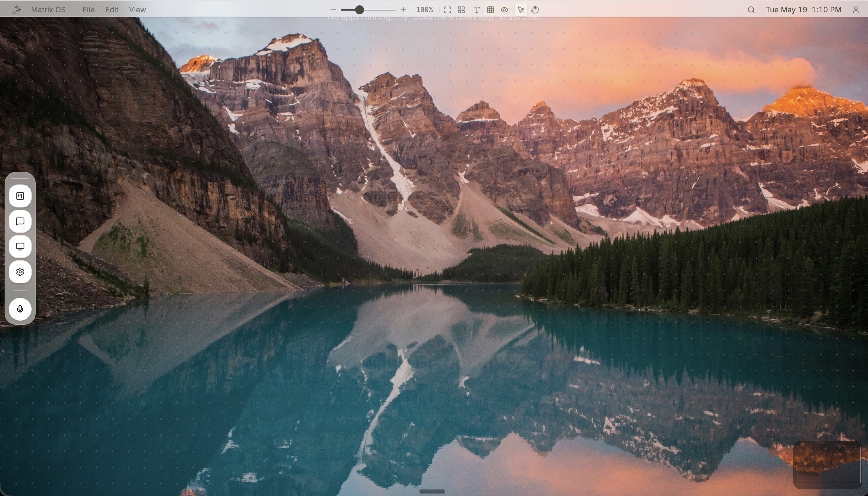The width and height of the screenshot is (868, 496).
Task: Toggle the canvas grid display
Action: (491, 10)
